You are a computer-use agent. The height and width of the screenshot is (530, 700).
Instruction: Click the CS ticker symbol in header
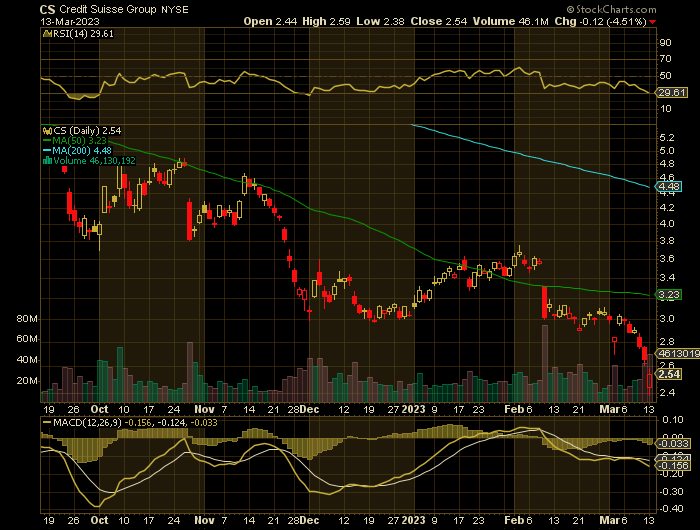(47, 9)
